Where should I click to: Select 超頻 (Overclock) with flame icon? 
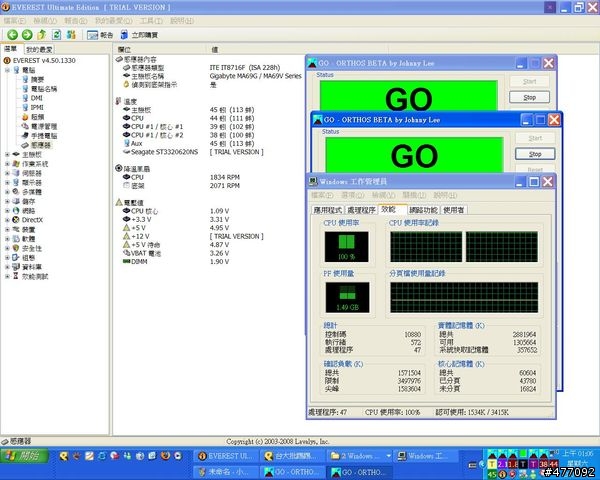[x=38, y=117]
